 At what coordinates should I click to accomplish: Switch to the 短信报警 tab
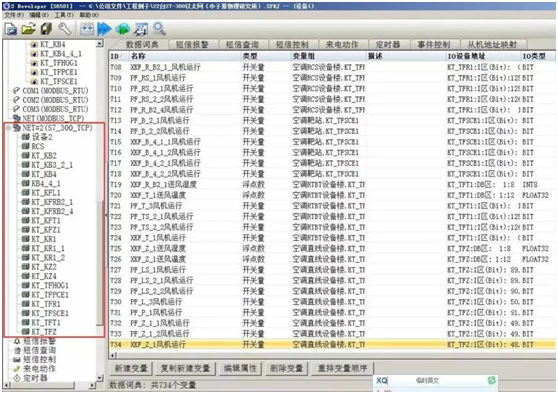click(x=192, y=44)
